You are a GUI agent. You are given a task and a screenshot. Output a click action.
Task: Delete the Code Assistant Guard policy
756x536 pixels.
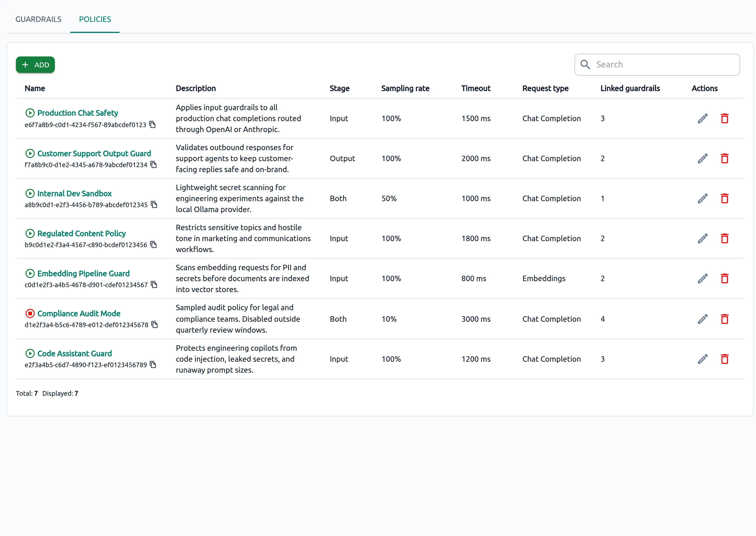725,359
